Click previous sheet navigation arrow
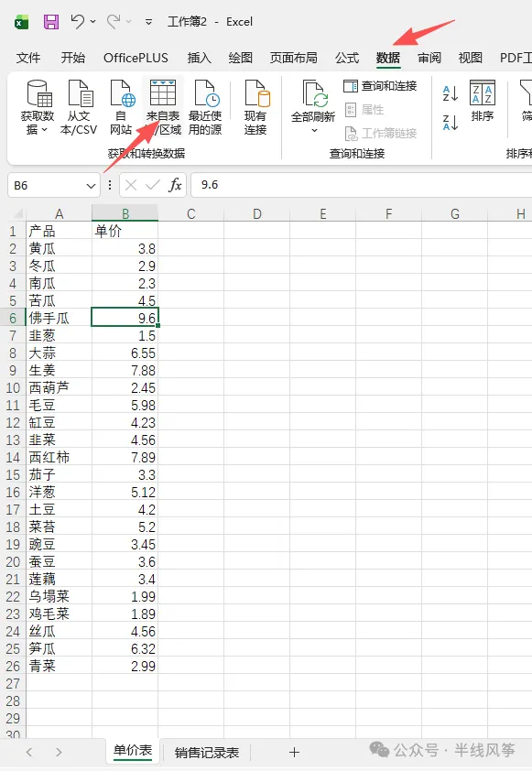The height and width of the screenshot is (771, 532). pos(29,752)
